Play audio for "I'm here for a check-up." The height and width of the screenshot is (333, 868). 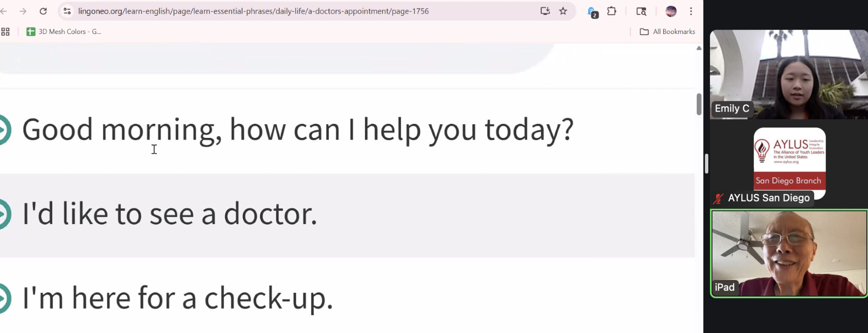tap(4, 298)
